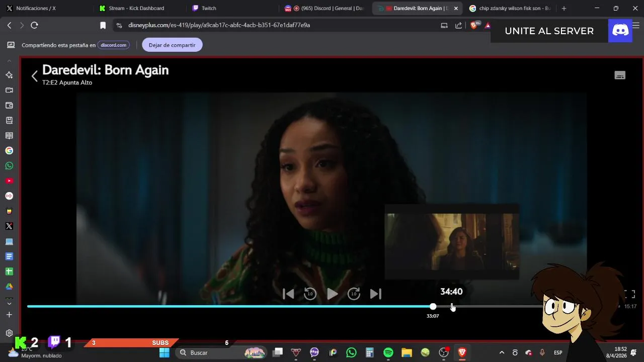Share this page from the address bar
The image size is (644, 362).
click(x=458, y=25)
